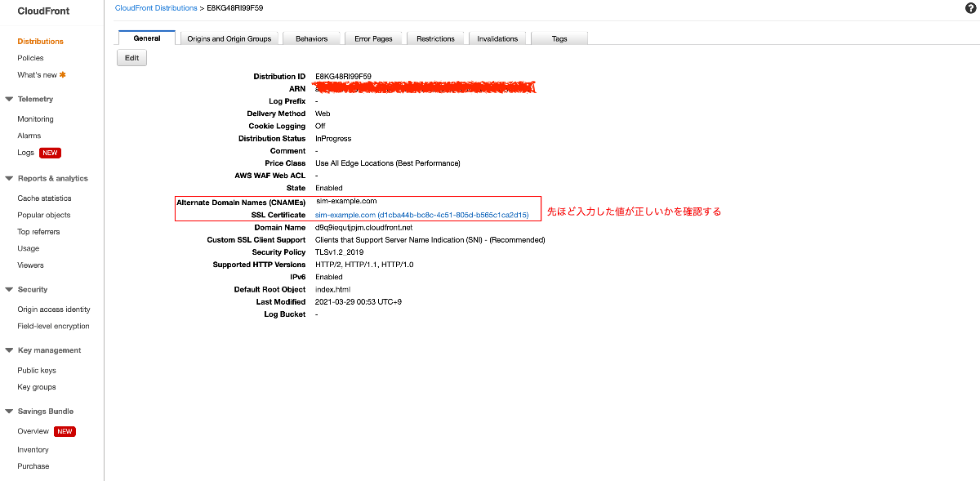Image resolution: width=980 pixels, height=481 pixels.
Task: Collapse the Security sidebar section
Action: click(9, 289)
